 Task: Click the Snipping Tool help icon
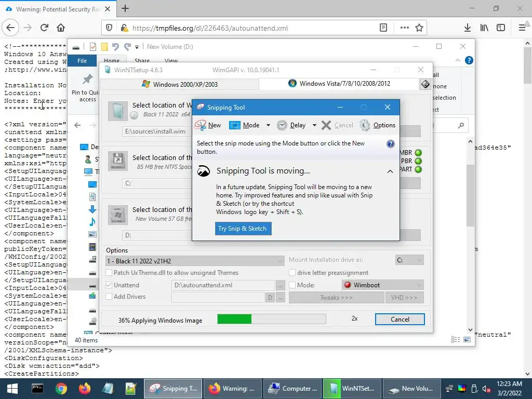pyautogui.click(x=391, y=144)
